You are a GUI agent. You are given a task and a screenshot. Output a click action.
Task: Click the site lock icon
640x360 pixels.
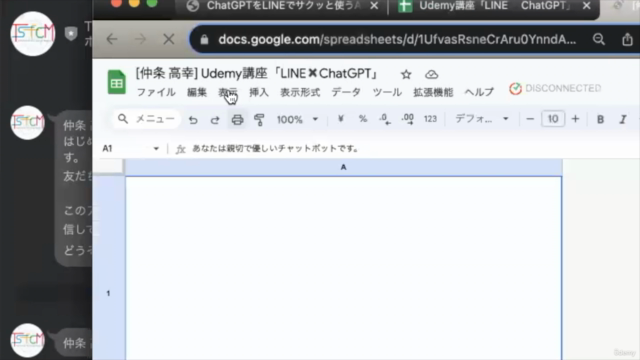tap(204, 40)
